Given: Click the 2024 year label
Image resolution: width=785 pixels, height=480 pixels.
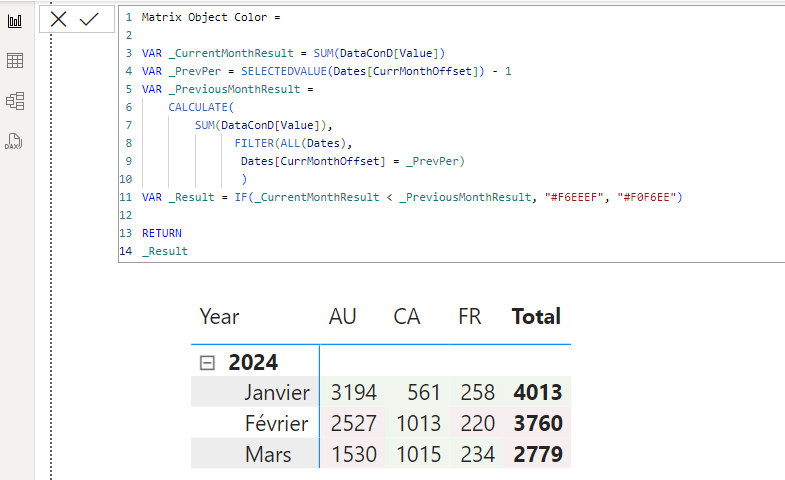Looking at the screenshot, I should click(x=253, y=362).
